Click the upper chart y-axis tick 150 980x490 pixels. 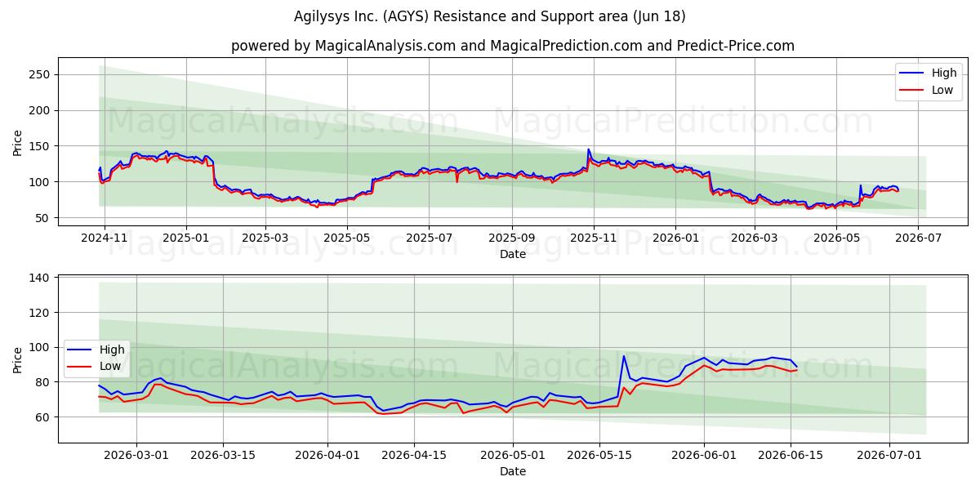click(x=41, y=146)
